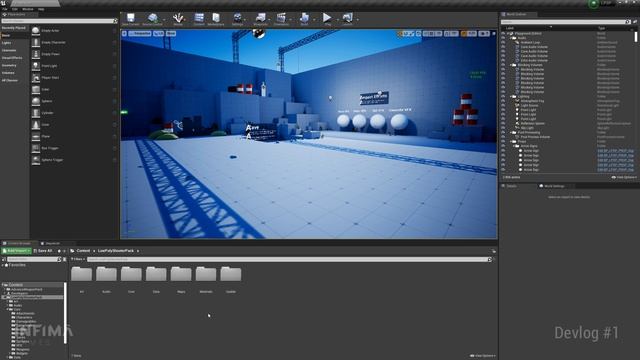Open View Options in World Outliner
Screen dimensions: 640x360
pos(624,178)
